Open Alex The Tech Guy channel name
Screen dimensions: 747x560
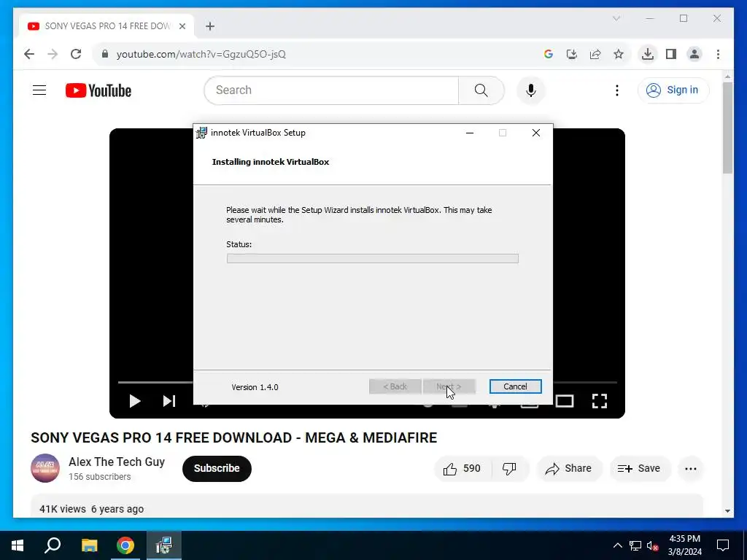click(x=117, y=462)
